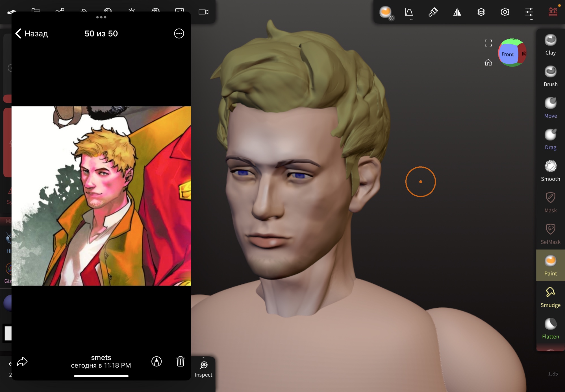Choose the Move tool

coord(550,108)
